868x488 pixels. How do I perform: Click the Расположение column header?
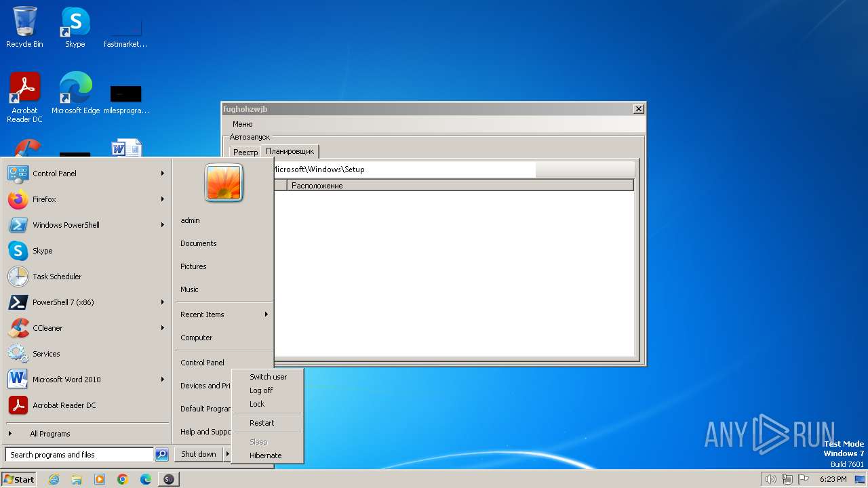pyautogui.click(x=460, y=185)
